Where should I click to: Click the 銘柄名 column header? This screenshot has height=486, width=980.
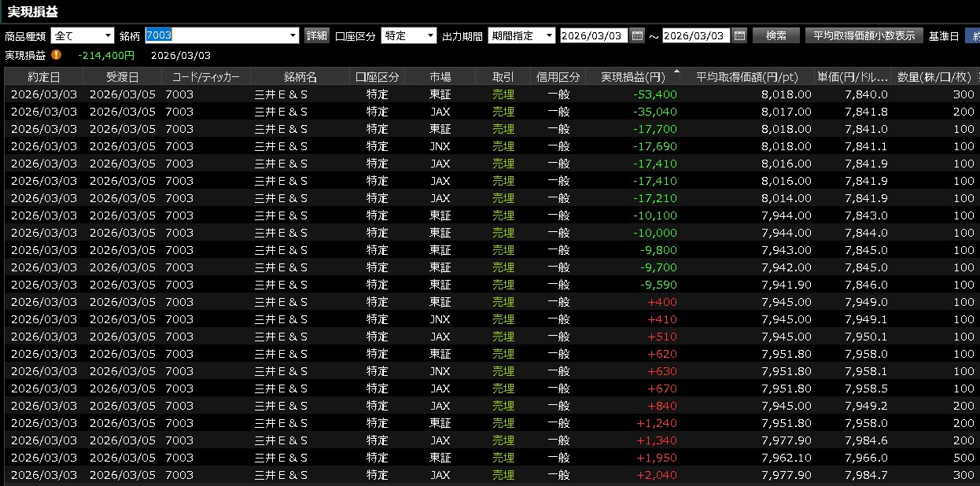click(x=300, y=76)
